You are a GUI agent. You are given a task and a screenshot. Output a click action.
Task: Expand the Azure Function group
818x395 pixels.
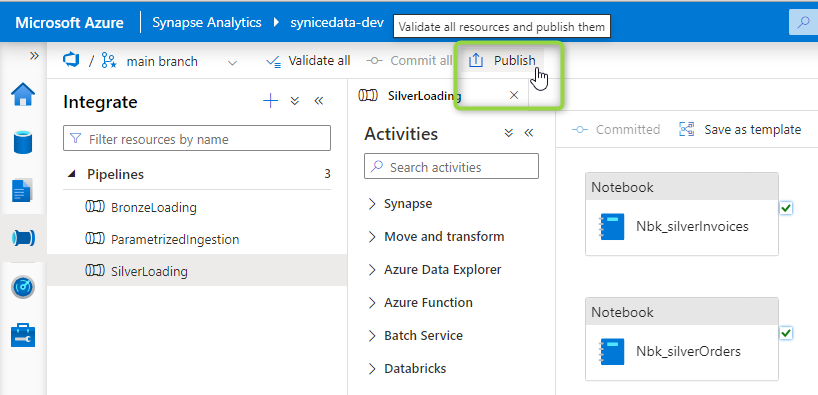click(372, 303)
